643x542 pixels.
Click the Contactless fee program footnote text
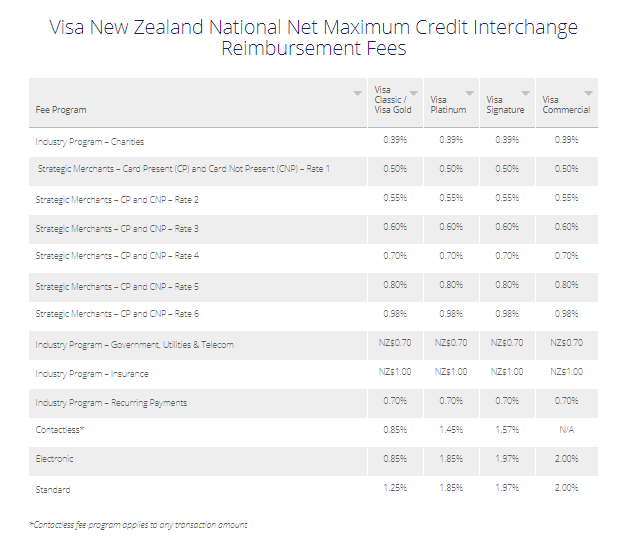coord(138,524)
